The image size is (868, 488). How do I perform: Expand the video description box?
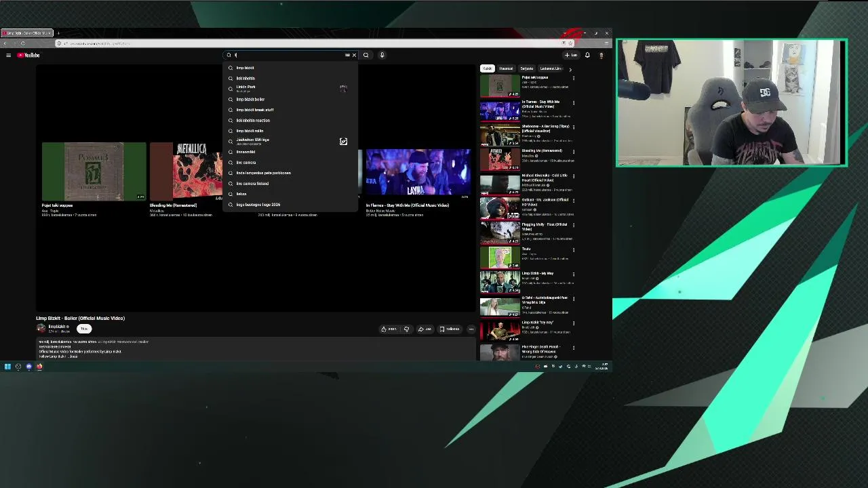tap(256, 348)
